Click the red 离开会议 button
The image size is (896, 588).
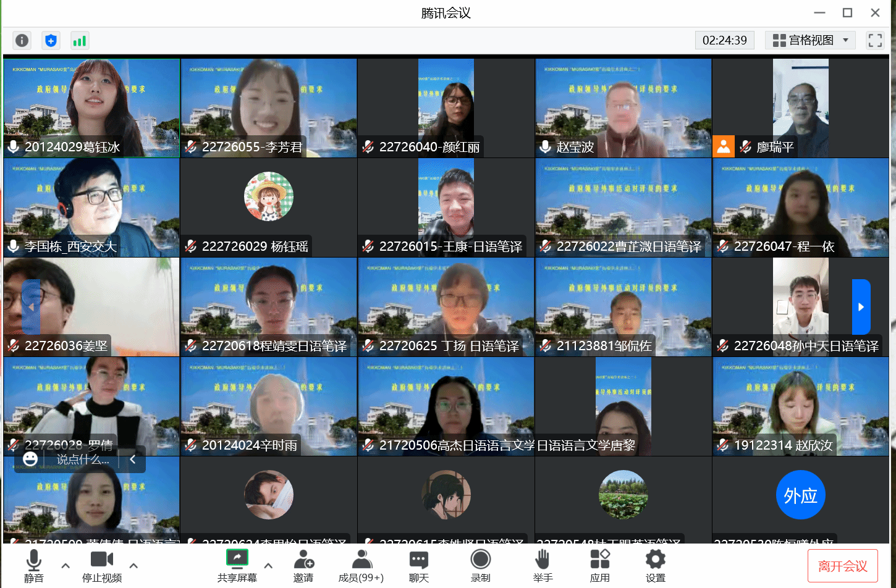click(842, 566)
